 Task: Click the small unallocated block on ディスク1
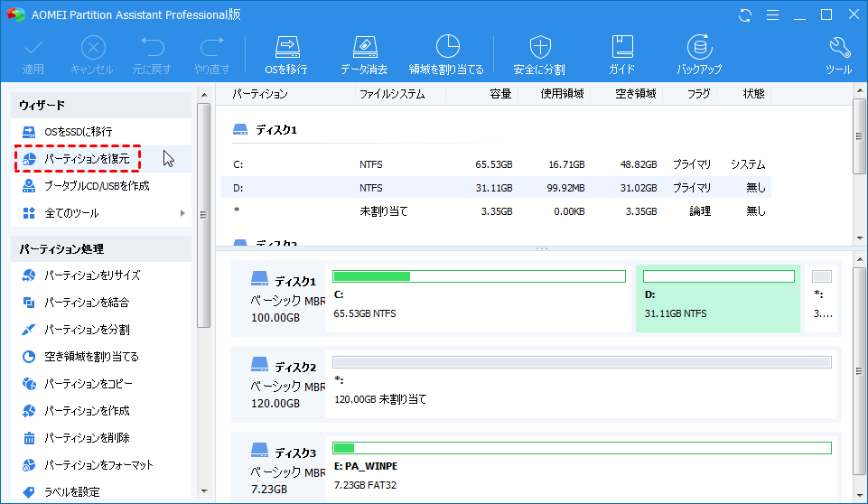pyautogui.click(x=822, y=299)
